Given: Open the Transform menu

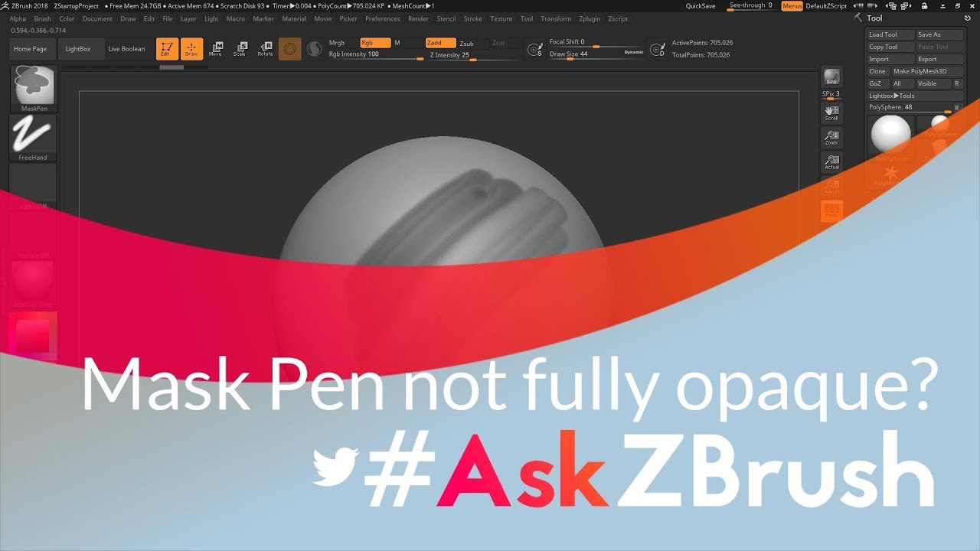Looking at the screenshot, I should (x=556, y=18).
